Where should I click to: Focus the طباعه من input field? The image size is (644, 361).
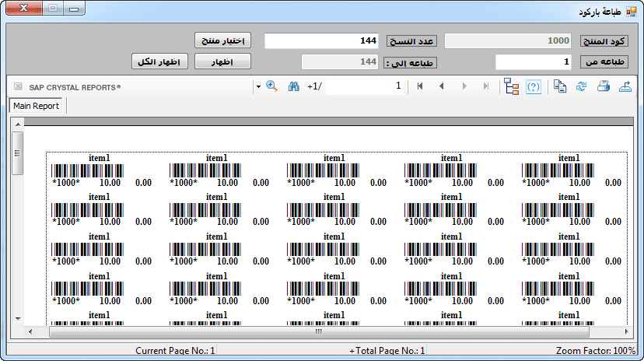tap(534, 61)
